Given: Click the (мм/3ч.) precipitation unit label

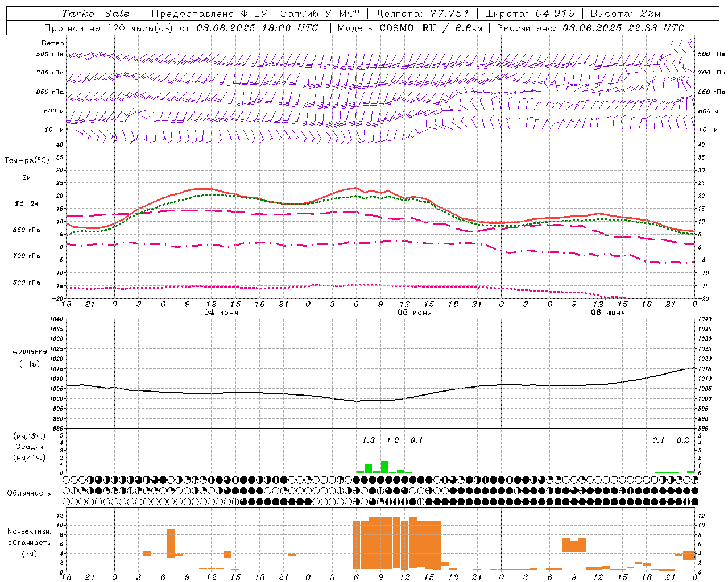Looking at the screenshot, I should 30,436.
